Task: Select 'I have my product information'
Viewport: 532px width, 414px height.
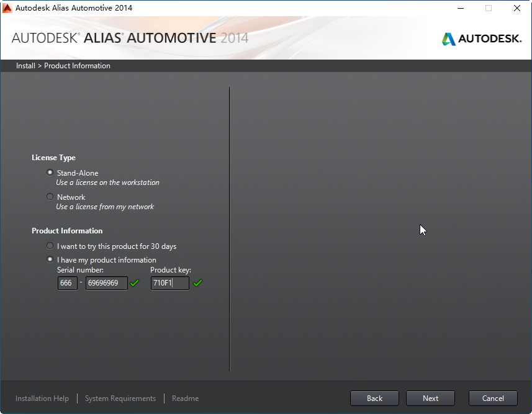Action: point(50,259)
